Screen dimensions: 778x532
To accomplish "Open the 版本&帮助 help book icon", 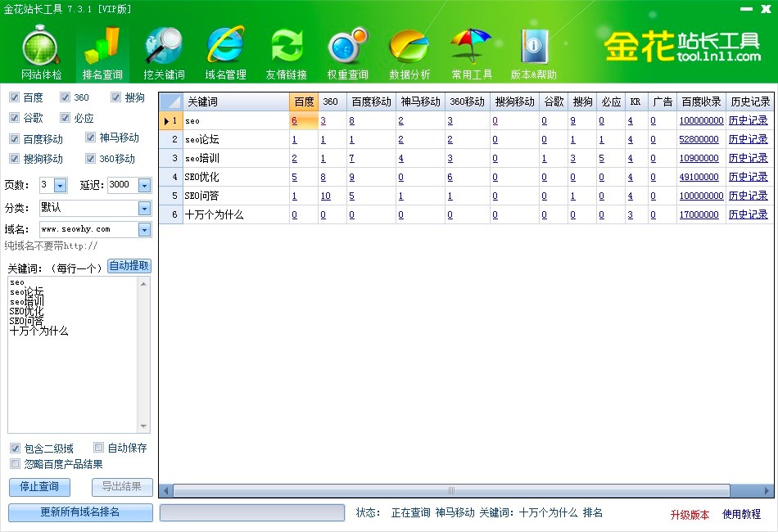I will [x=534, y=47].
